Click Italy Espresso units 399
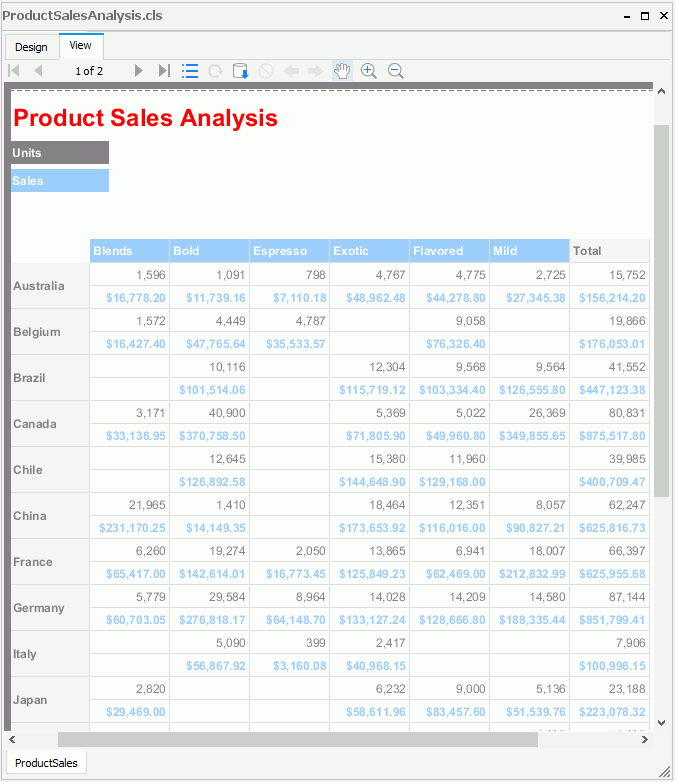The height and width of the screenshot is (782, 675). 315,643
